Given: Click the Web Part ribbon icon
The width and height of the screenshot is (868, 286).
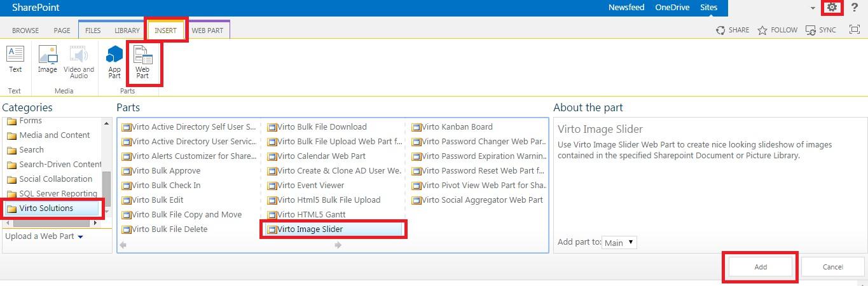Looking at the screenshot, I should [x=142, y=56].
